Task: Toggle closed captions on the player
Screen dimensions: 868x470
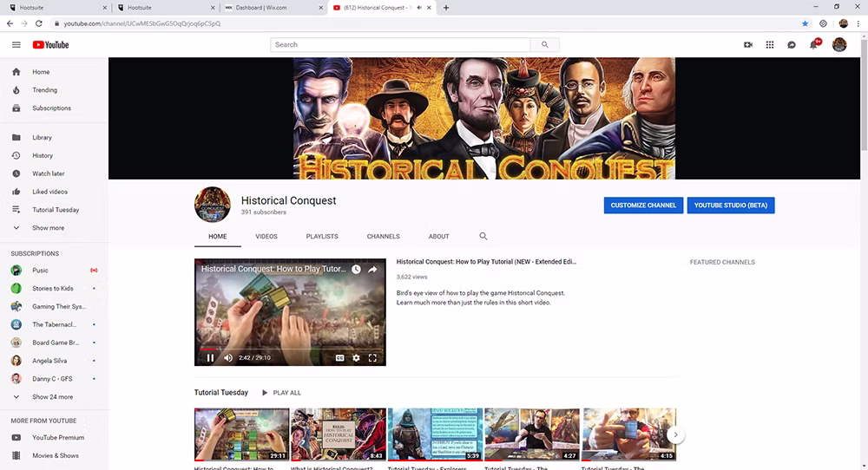Action: pyautogui.click(x=340, y=358)
